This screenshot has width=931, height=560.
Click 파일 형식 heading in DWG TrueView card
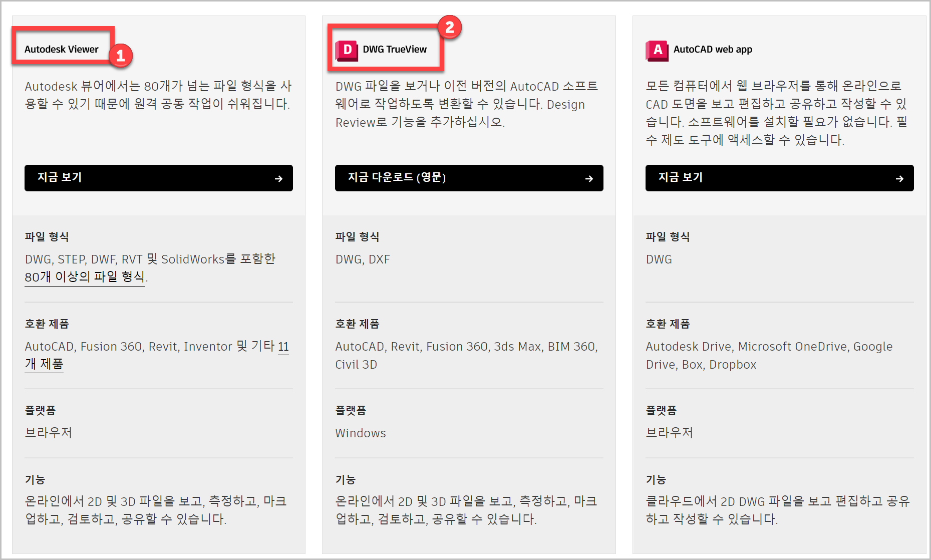[358, 236]
